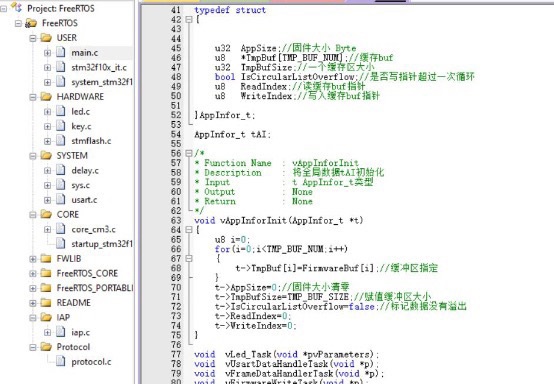The width and height of the screenshot is (554, 384).
Task: Expand the FreeRTOS_PORTABLE folder group
Action: tap(33, 288)
